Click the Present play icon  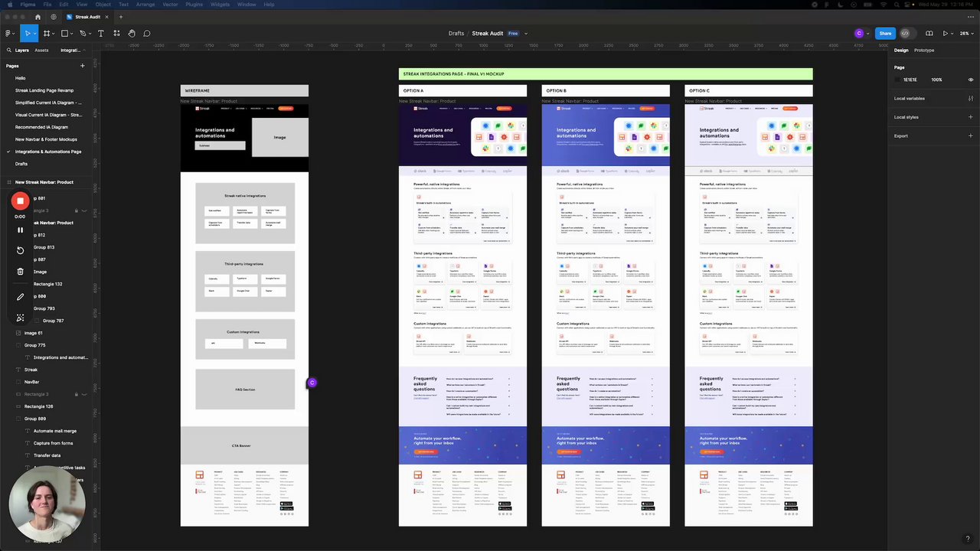946,33
